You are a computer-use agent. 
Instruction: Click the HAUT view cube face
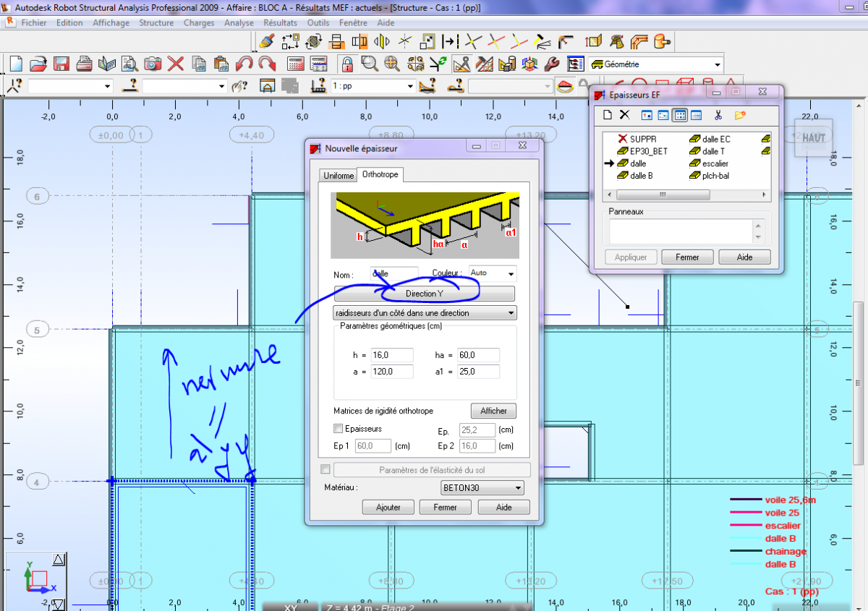[x=814, y=138]
